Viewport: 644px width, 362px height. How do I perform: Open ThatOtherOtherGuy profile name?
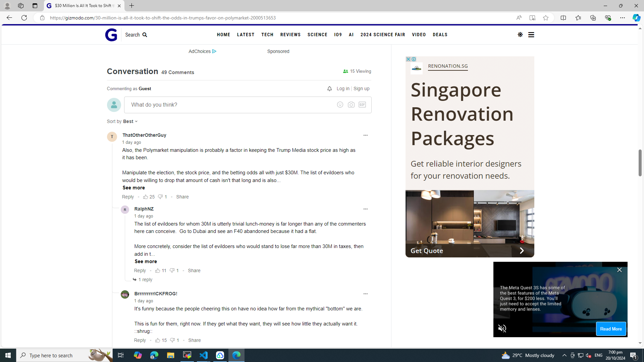[x=144, y=135]
